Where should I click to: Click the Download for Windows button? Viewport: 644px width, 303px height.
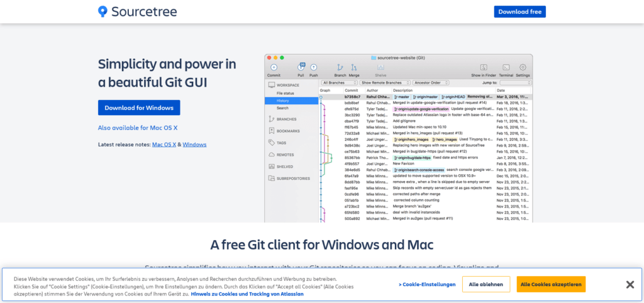139,107
